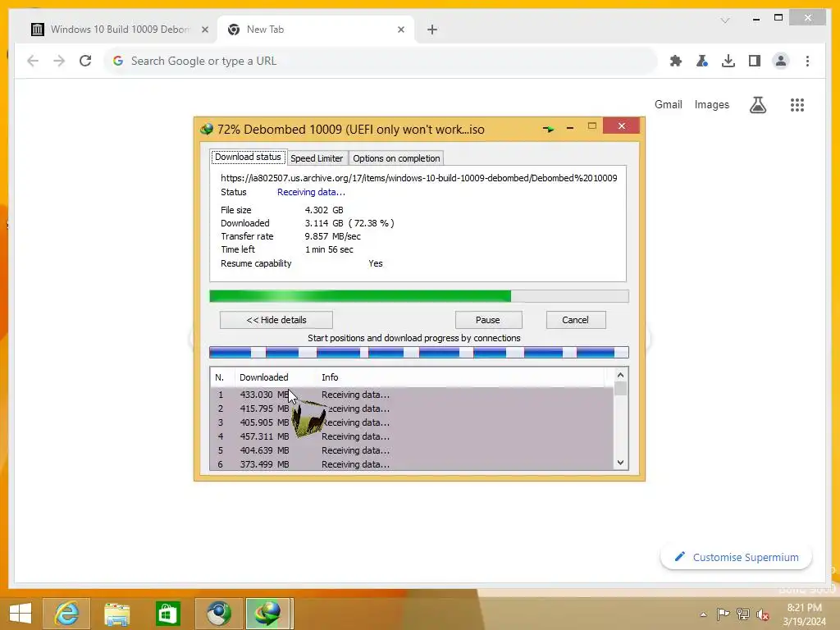Open the Gmail link

(x=668, y=104)
